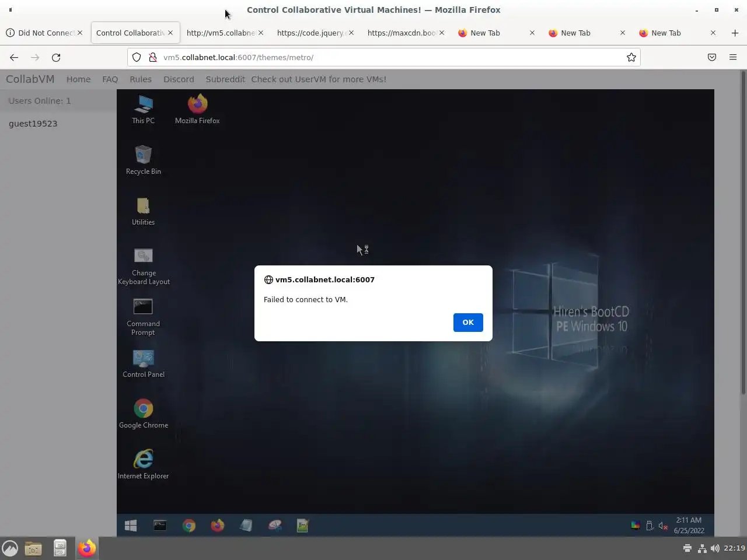Bookmark this page with the star icon
747x560 pixels.
tap(631, 57)
